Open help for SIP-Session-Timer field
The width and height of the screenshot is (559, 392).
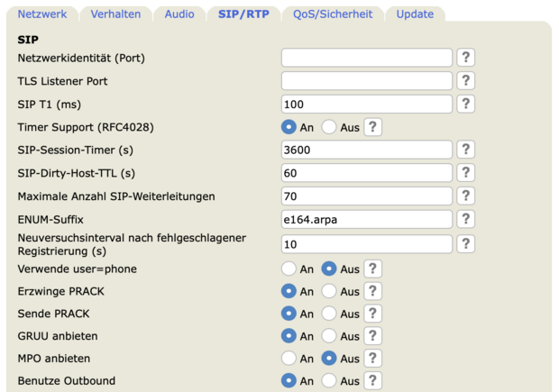tap(465, 150)
